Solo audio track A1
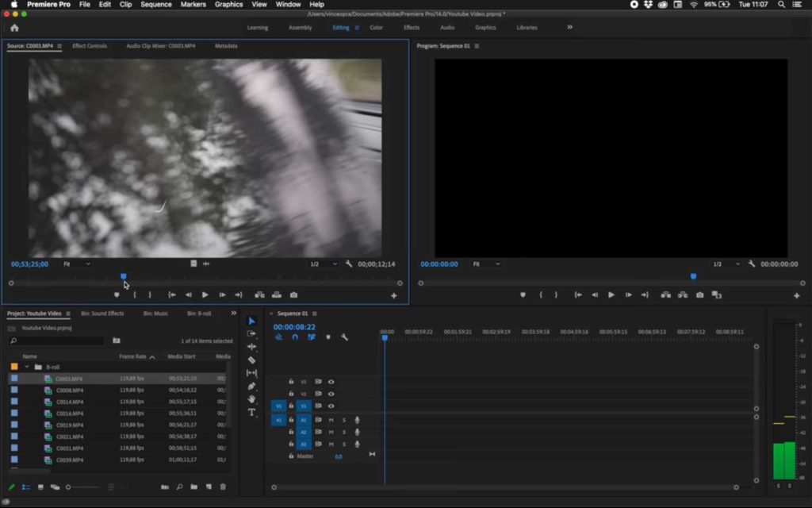Viewport: 812px width, 508px height. point(344,420)
